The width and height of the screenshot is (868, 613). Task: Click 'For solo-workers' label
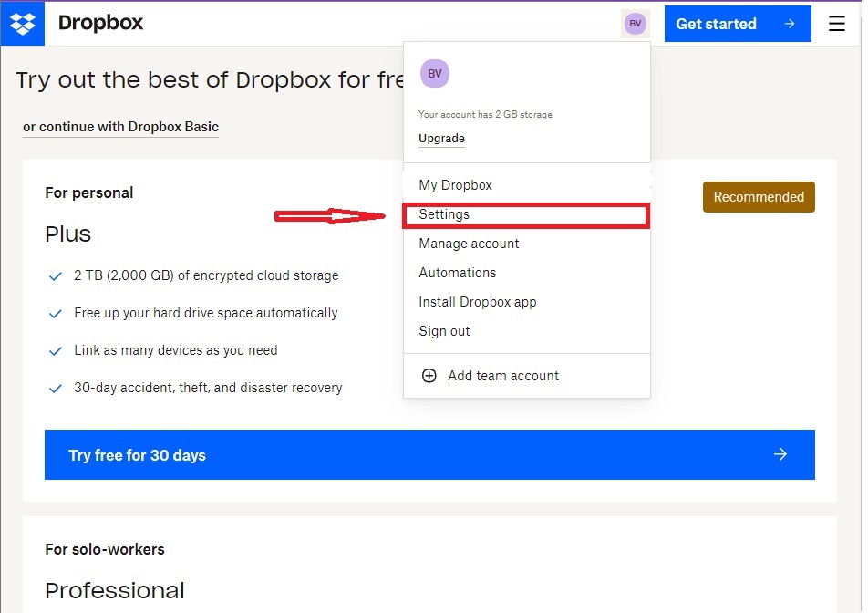pos(105,549)
